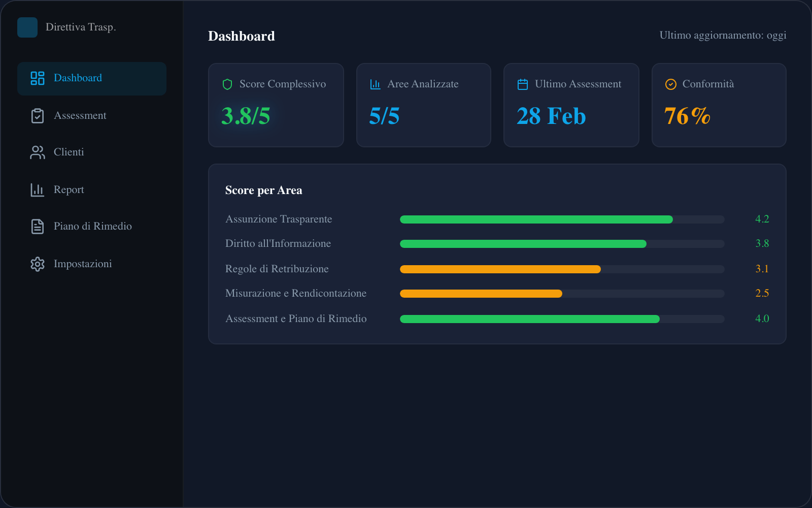The width and height of the screenshot is (812, 508).
Task: Click the Piano di Rimedio document icon
Action: point(38,227)
